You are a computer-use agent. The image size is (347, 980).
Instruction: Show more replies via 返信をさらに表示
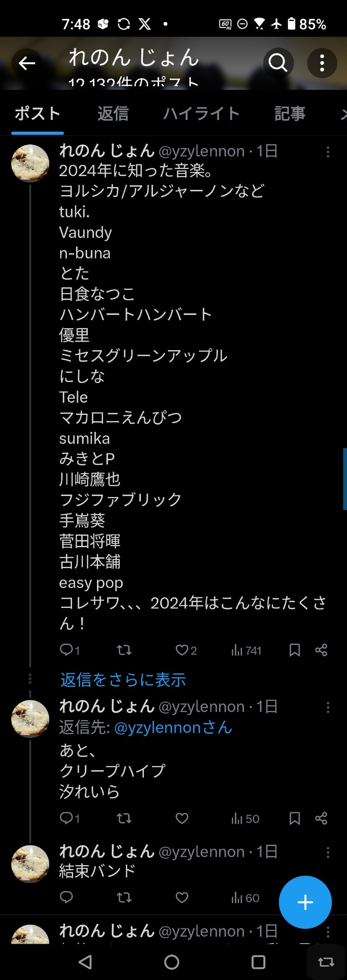click(x=122, y=680)
